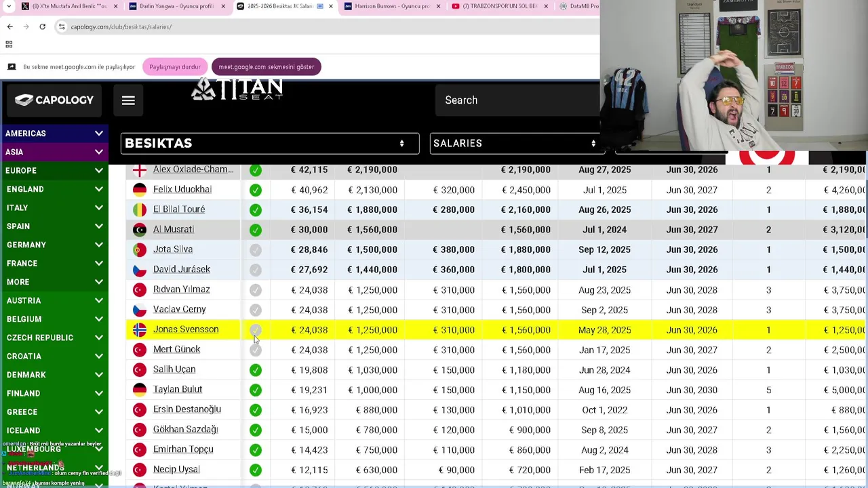
Task: Close the Harrison Burrows browser tab
Action: [x=438, y=6]
